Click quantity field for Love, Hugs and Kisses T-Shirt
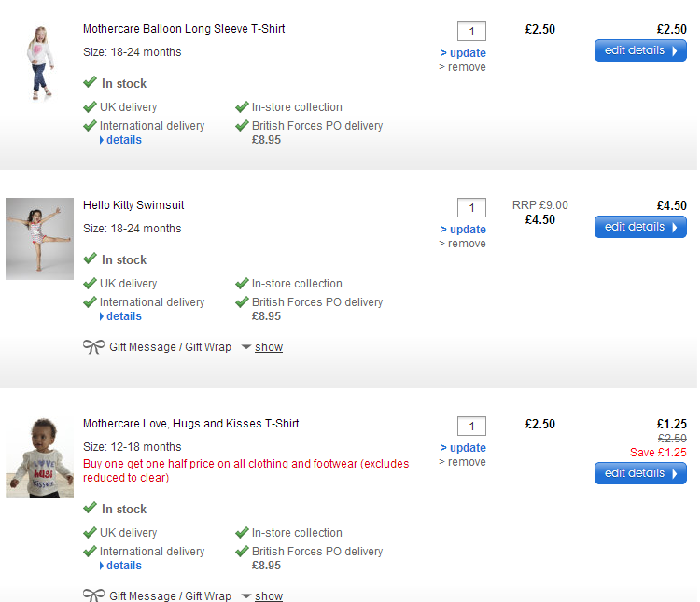This screenshot has height=602, width=700. (x=471, y=427)
